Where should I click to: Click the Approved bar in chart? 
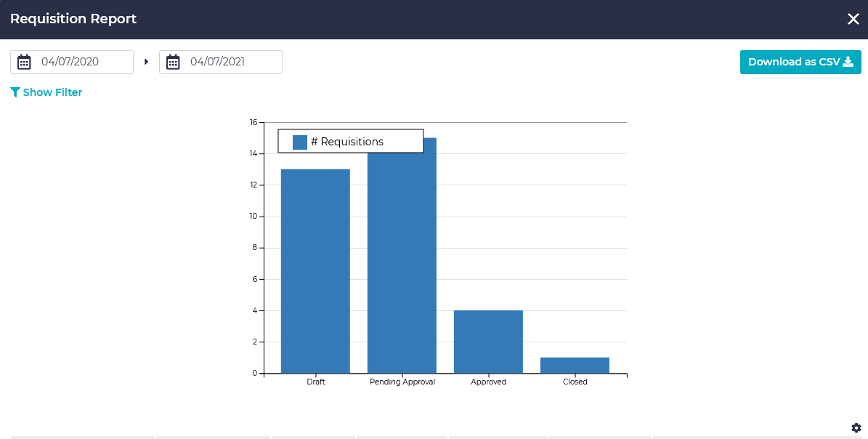[x=488, y=342]
